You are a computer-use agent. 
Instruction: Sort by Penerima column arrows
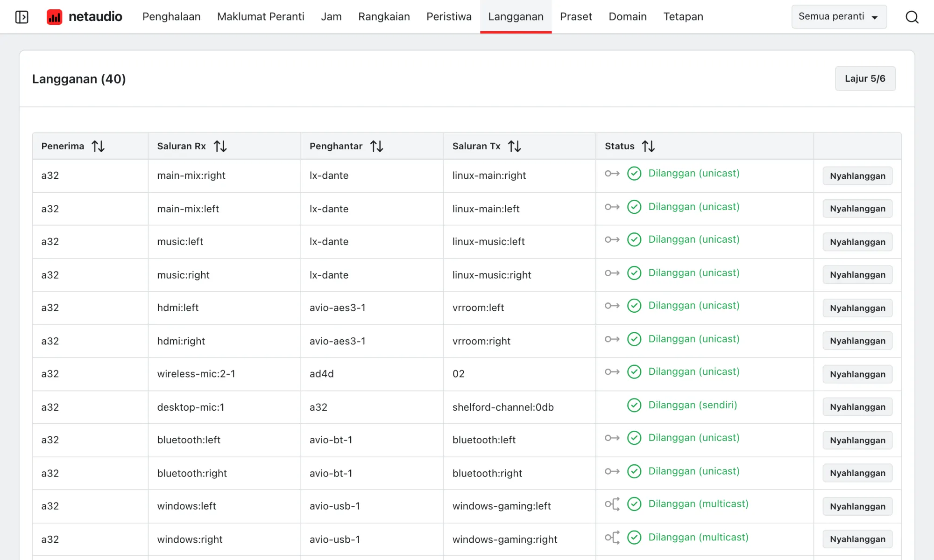[x=98, y=146]
